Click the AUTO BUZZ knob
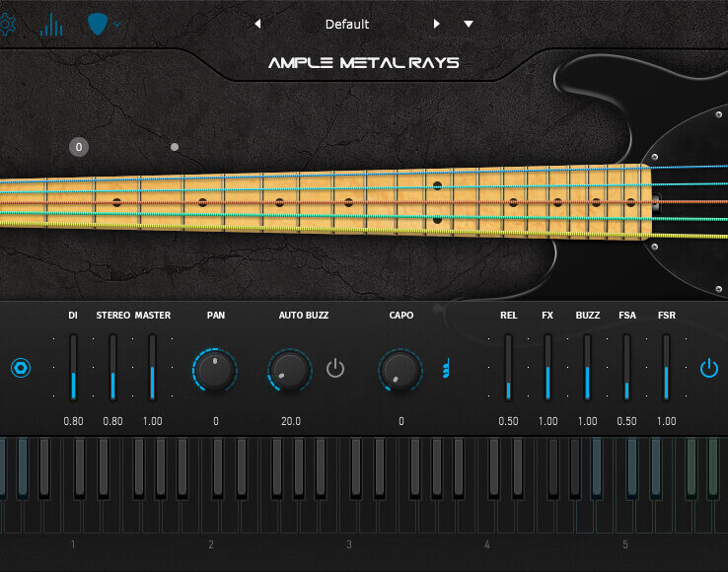This screenshot has height=572, width=728. click(290, 370)
